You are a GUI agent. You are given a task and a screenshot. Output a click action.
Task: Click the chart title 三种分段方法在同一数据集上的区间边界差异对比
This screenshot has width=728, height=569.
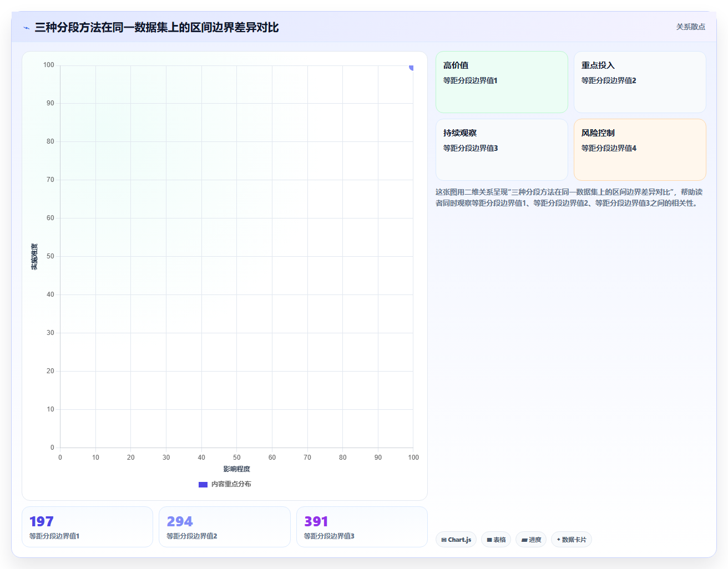[156, 28]
